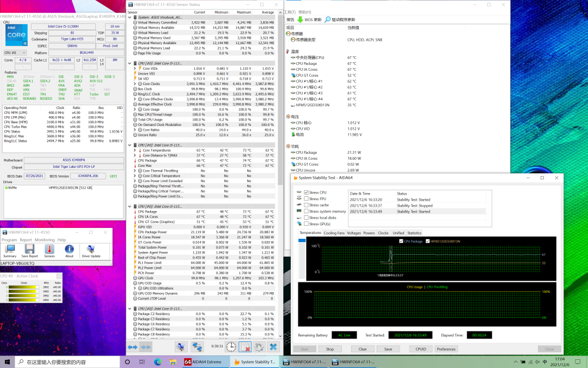Open the Driver Update icon

coord(91,250)
